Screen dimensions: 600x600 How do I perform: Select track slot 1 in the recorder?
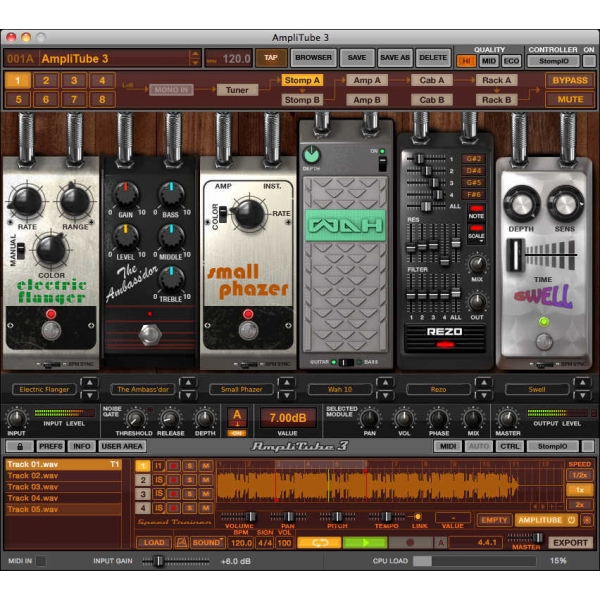143,466
